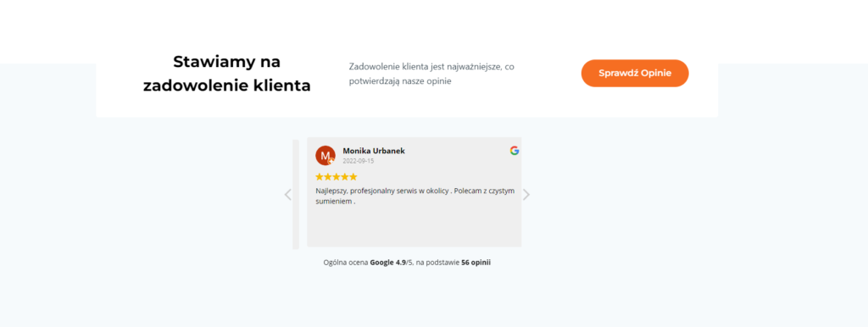Click the fifth star of the rating
This screenshot has width=868, height=327.
coord(353,177)
